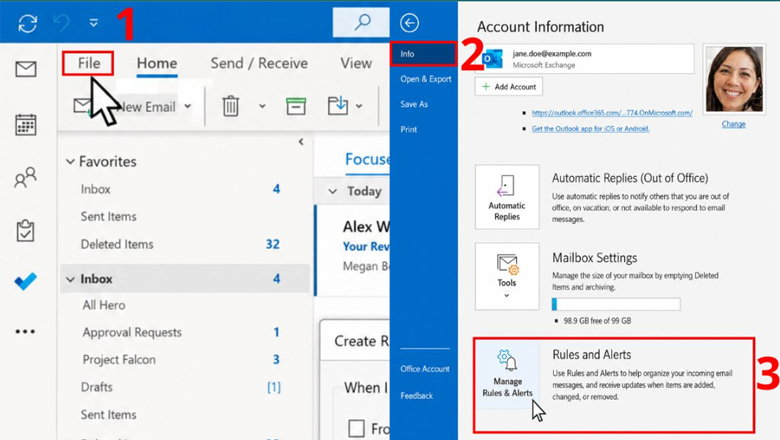Viewport: 780px width, 440px height.
Task: Click the Archive box icon
Action: tap(295, 106)
